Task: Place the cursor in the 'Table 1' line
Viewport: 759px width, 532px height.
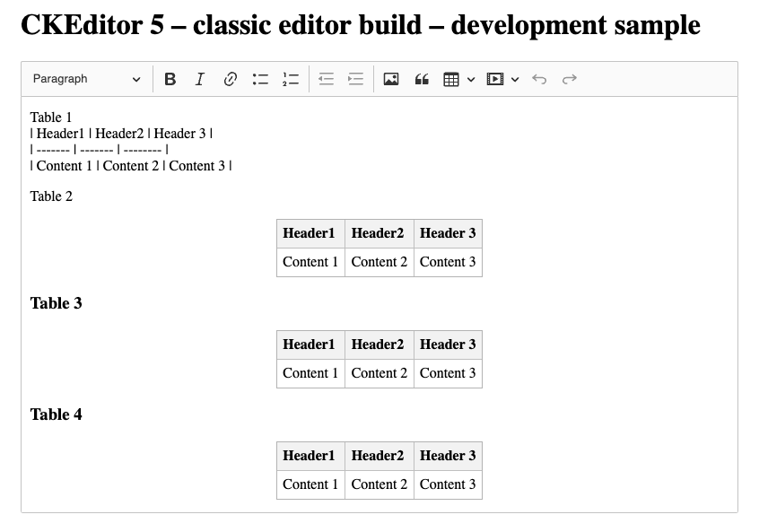Action: click(x=51, y=118)
